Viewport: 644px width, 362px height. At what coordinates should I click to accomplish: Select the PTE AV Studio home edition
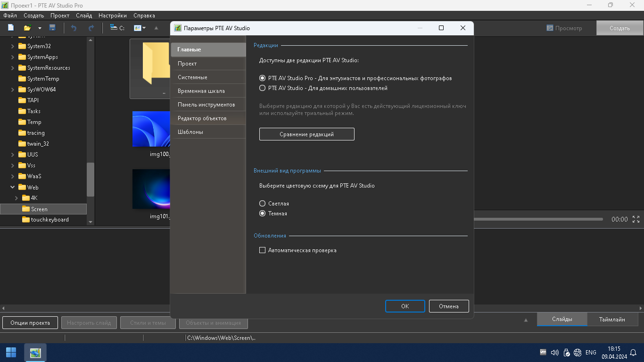[263, 88]
